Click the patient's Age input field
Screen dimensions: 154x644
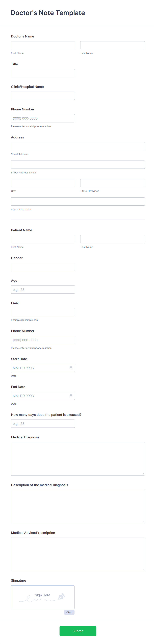[x=43, y=289]
